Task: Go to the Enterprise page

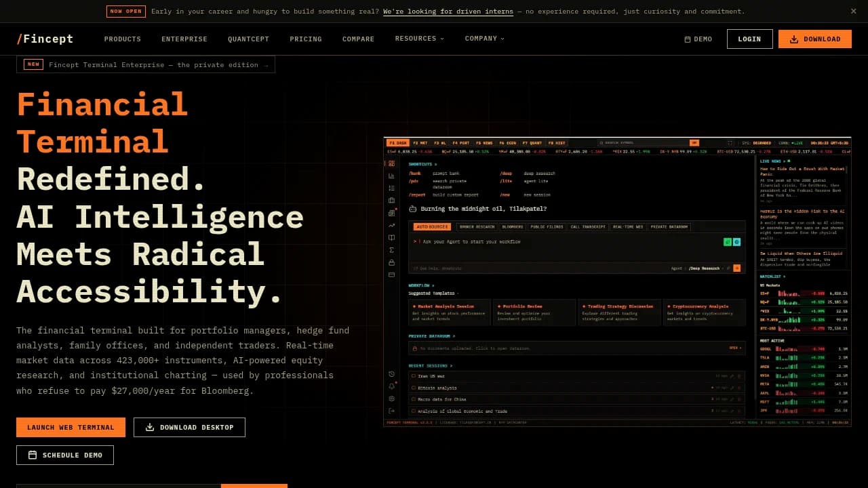Action: [x=184, y=39]
